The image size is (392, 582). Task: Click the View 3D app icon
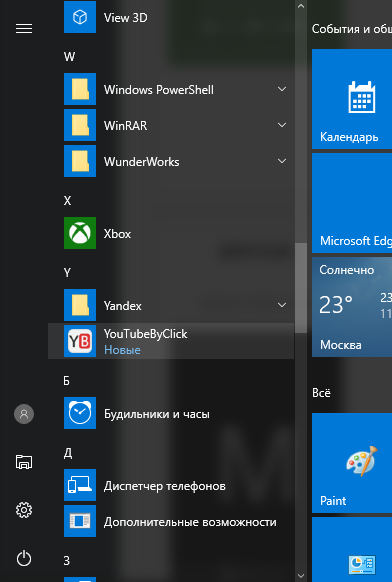tap(80, 17)
